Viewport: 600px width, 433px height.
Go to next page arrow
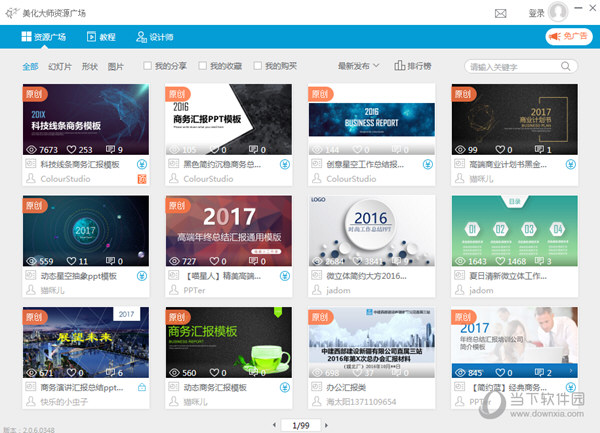[x=326, y=425]
